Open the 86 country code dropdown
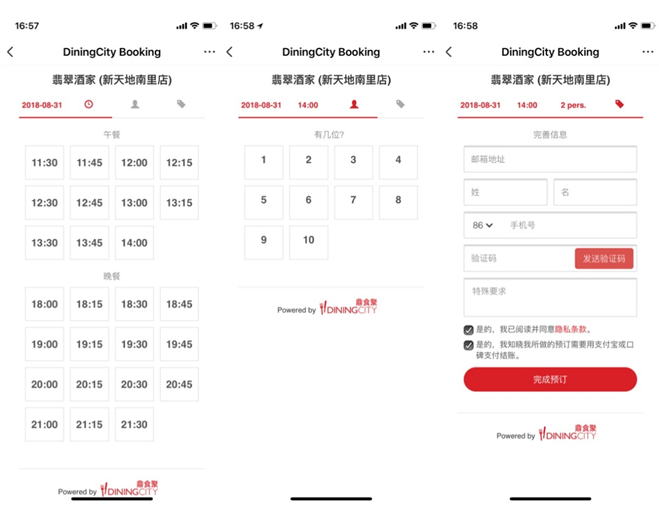 [x=482, y=225]
